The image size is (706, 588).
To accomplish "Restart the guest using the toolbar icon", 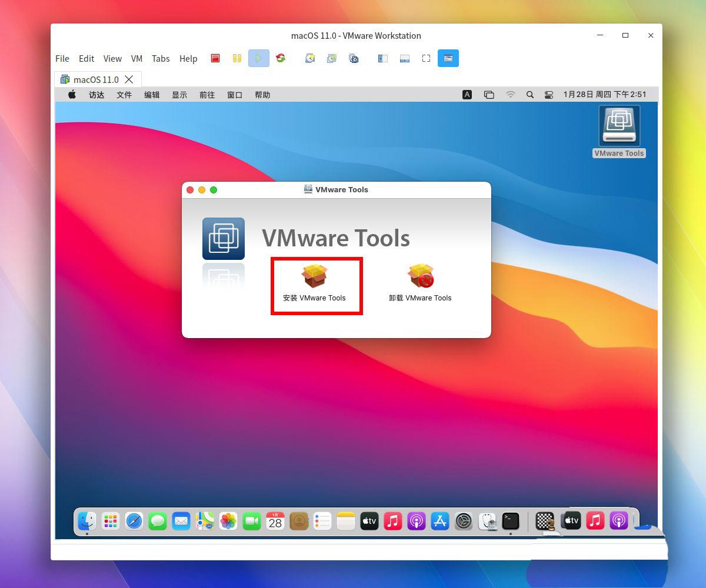I will (281, 58).
